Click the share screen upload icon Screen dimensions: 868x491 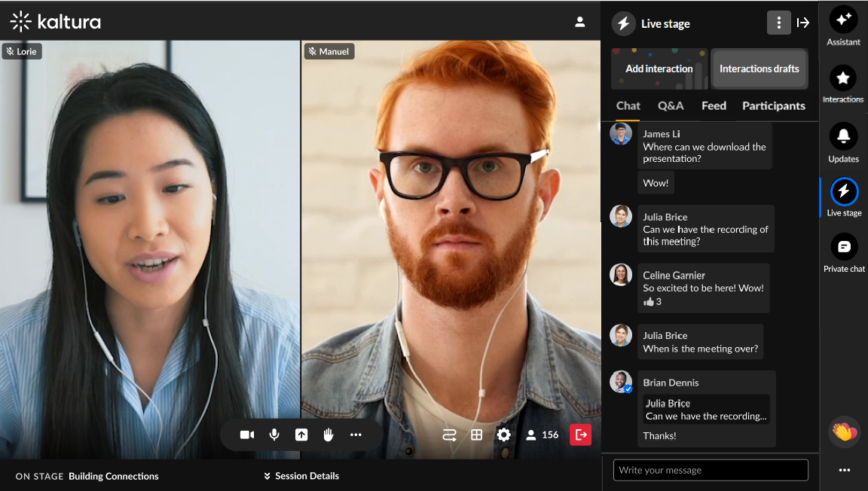click(x=301, y=435)
